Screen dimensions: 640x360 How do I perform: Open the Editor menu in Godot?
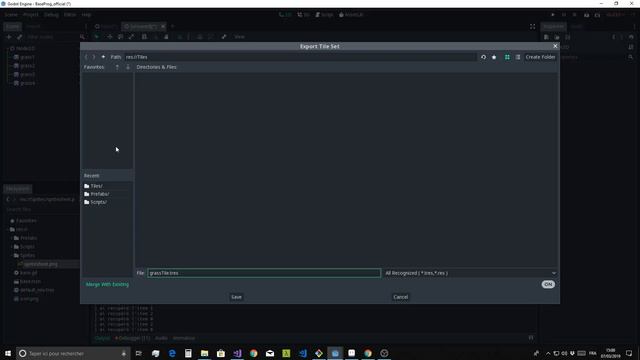70,15
